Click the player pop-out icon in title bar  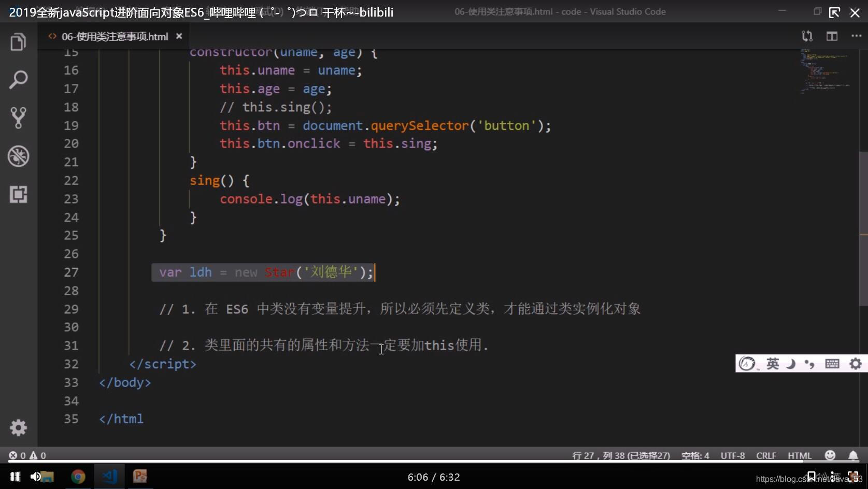pos(834,12)
